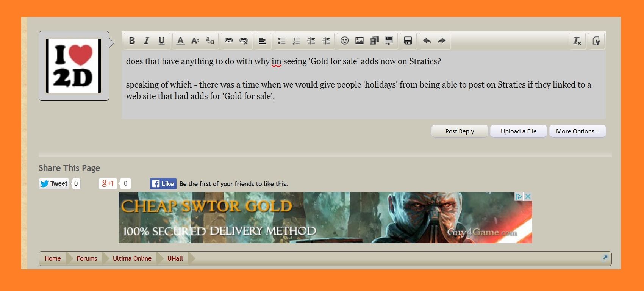Undo the last edit
This screenshot has width=644, height=291.
pos(427,41)
